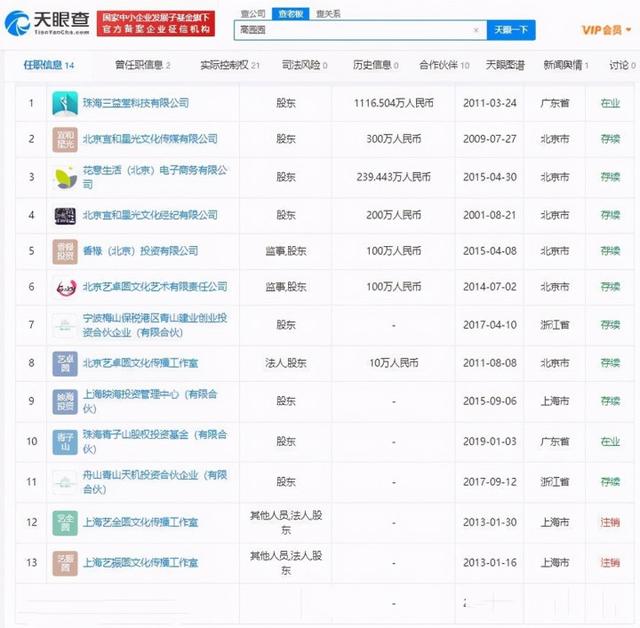Open 北京艺卓圆文化传播工作室 link
The height and width of the screenshot is (628, 640).
140,363
